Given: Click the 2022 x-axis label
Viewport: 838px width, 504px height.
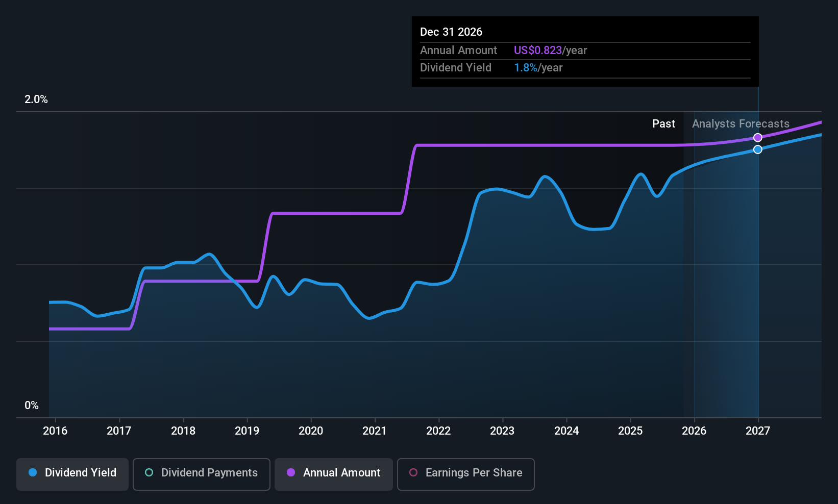Looking at the screenshot, I should coord(438,431).
